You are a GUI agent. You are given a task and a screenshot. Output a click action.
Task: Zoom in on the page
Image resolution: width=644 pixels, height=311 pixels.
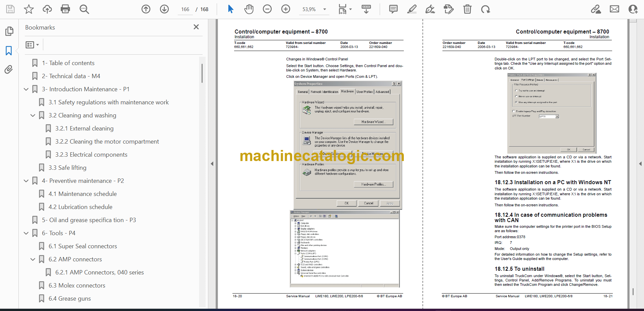(x=286, y=9)
